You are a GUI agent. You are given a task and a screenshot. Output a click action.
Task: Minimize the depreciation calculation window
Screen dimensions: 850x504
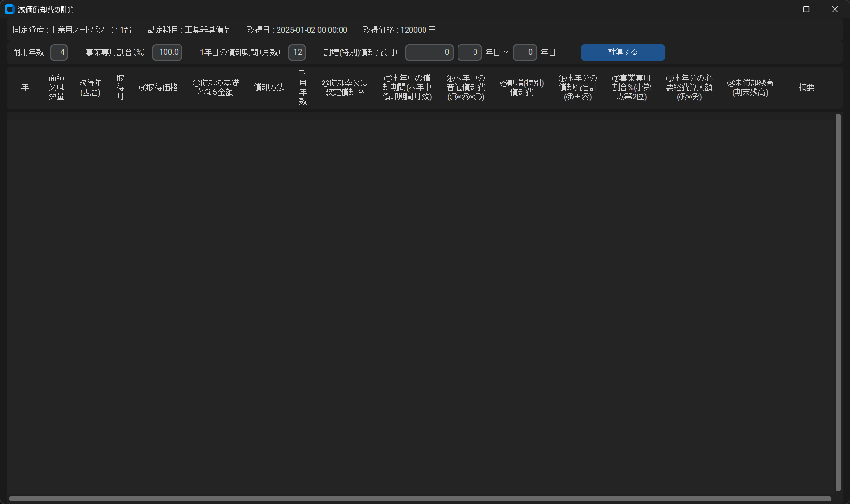click(x=778, y=9)
